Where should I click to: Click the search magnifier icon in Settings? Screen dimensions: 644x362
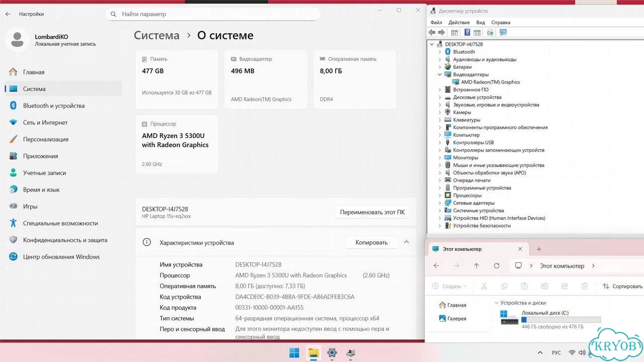(x=114, y=14)
